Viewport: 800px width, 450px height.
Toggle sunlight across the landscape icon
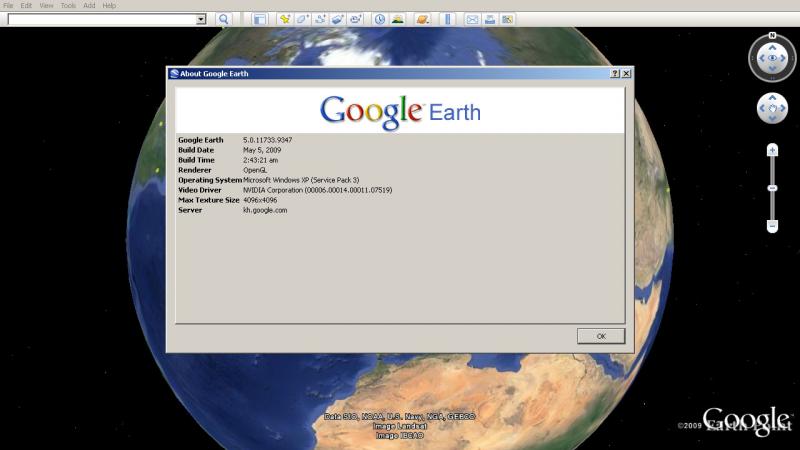coord(398,19)
